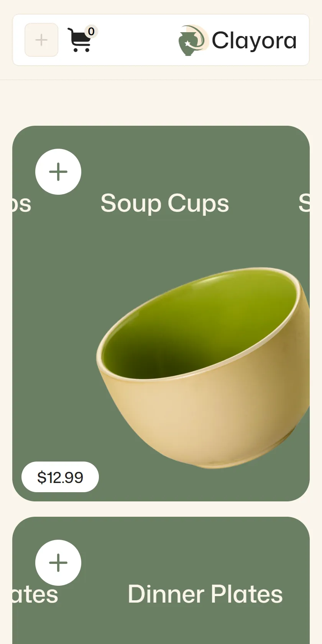322x644 pixels.
Task: Open the shopping cart
Action: pos(79,40)
